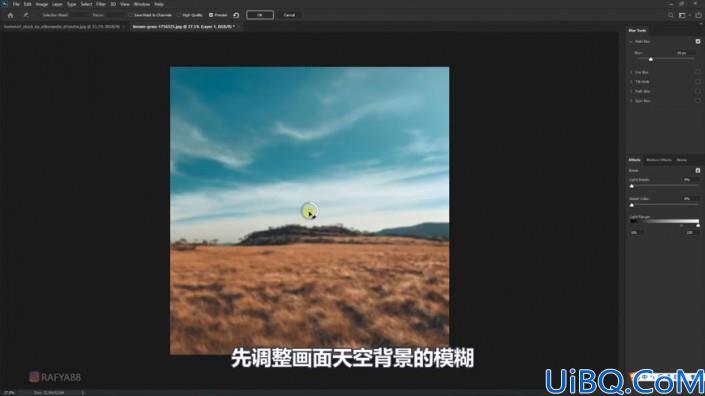
Task: Switch to the Effects tab
Action: coord(634,160)
